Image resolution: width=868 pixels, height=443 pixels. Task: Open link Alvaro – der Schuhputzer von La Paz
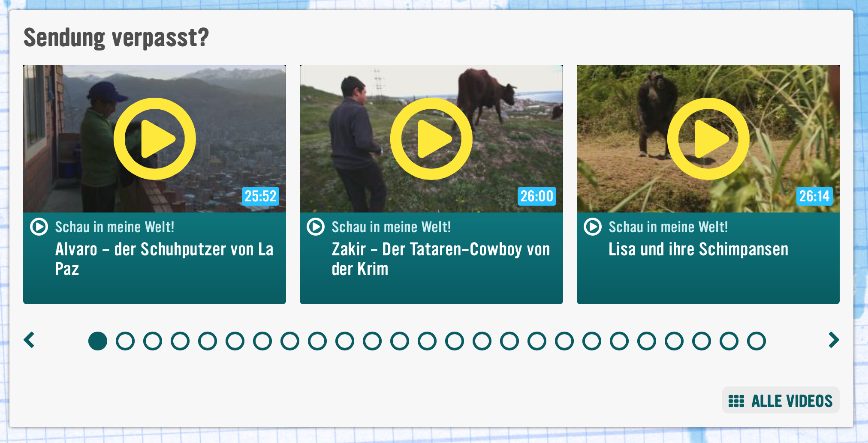tap(164, 259)
